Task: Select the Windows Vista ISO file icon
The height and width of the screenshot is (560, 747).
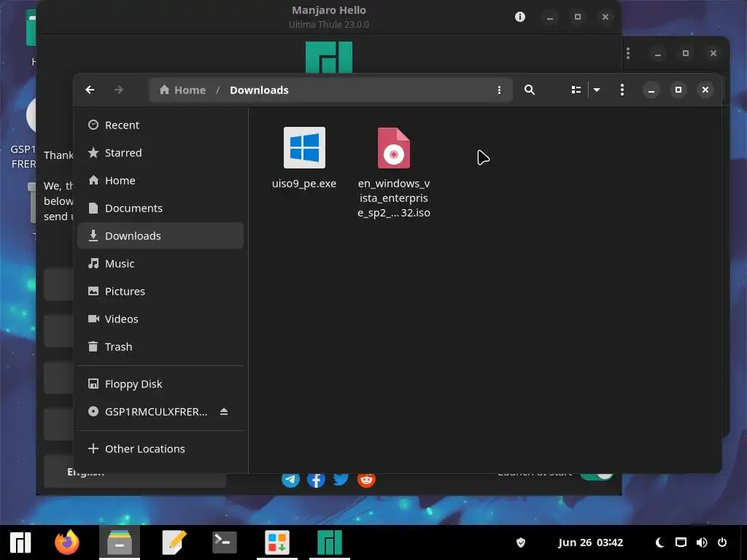Action: coord(394,147)
